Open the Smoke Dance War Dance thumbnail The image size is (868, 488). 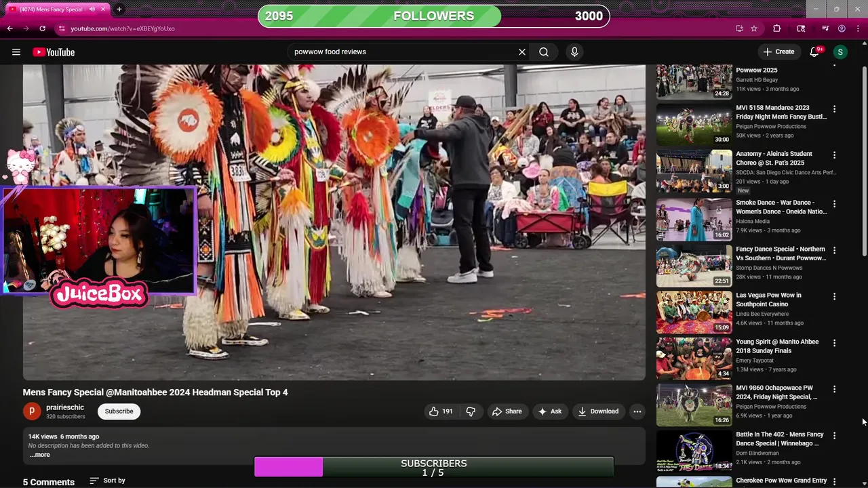694,219
